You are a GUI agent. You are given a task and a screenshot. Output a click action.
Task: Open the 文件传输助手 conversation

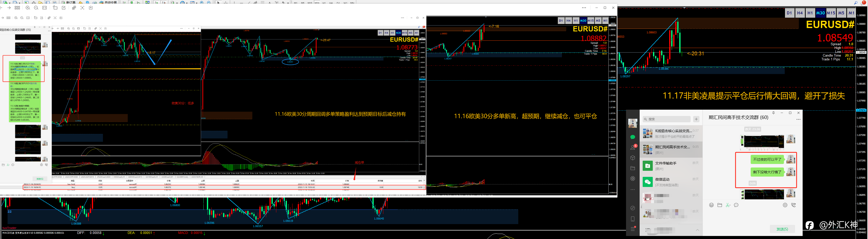coord(671,166)
